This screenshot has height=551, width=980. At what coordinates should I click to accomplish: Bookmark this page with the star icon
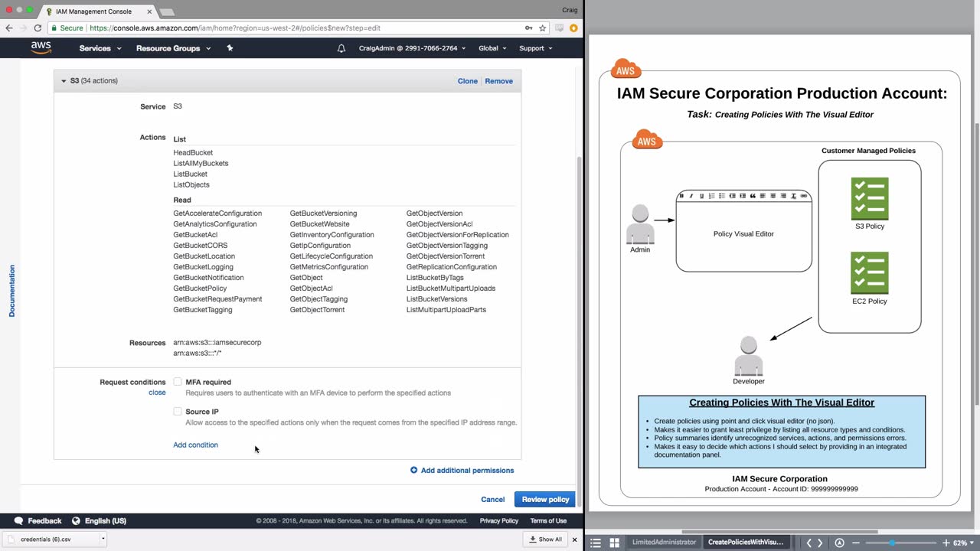tap(543, 28)
